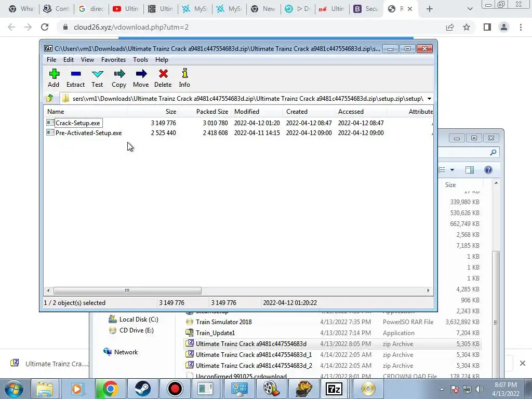The image size is (532, 399).
Task: Select Crack-Setup.exe in the file list
Action: pyautogui.click(x=78, y=123)
